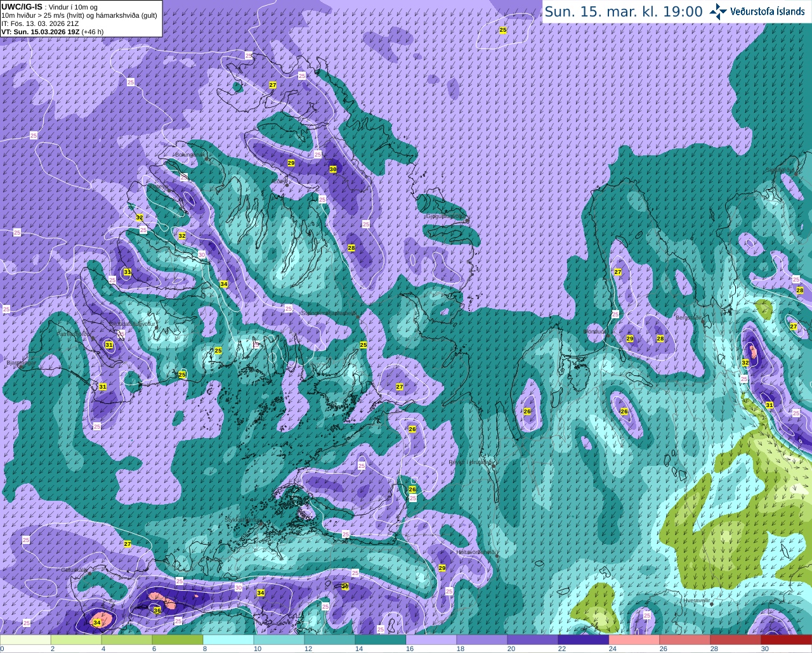Click the Siglufjörður station label
The image size is (812, 653).
pyautogui.click(x=780, y=170)
